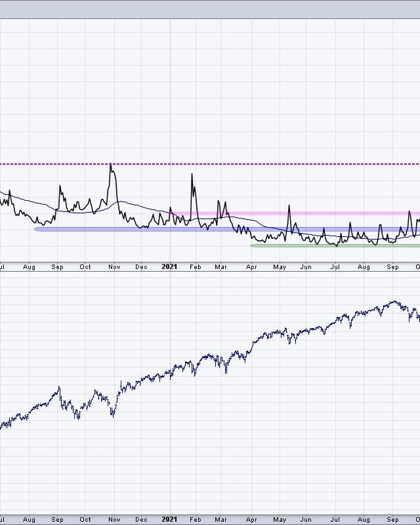The height and width of the screenshot is (525, 420).
Task: Click the green horizontal band near chart bottom
Action: coord(335,245)
